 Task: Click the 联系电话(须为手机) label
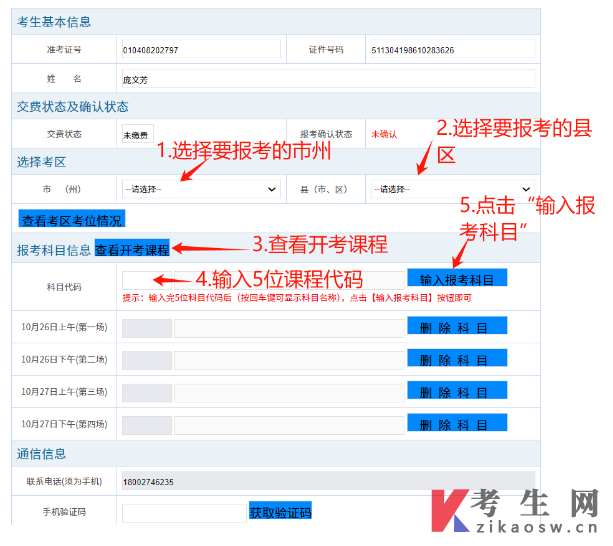click(64, 482)
